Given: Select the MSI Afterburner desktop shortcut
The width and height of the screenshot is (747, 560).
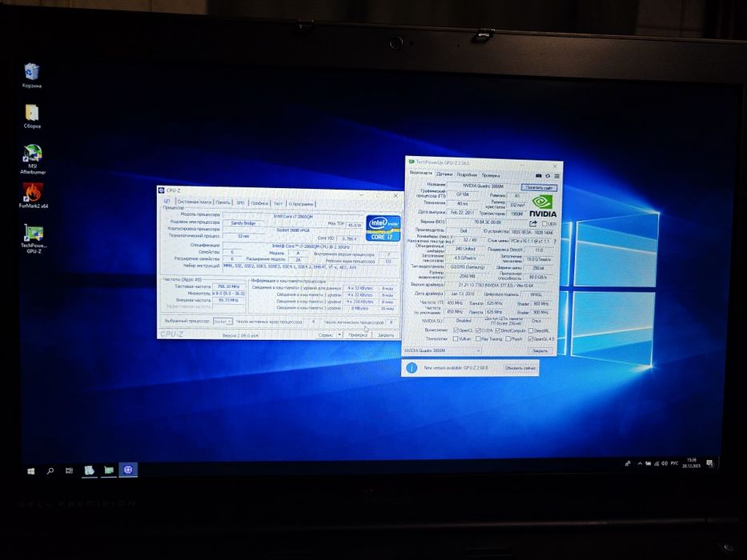Looking at the screenshot, I should coord(33,159).
